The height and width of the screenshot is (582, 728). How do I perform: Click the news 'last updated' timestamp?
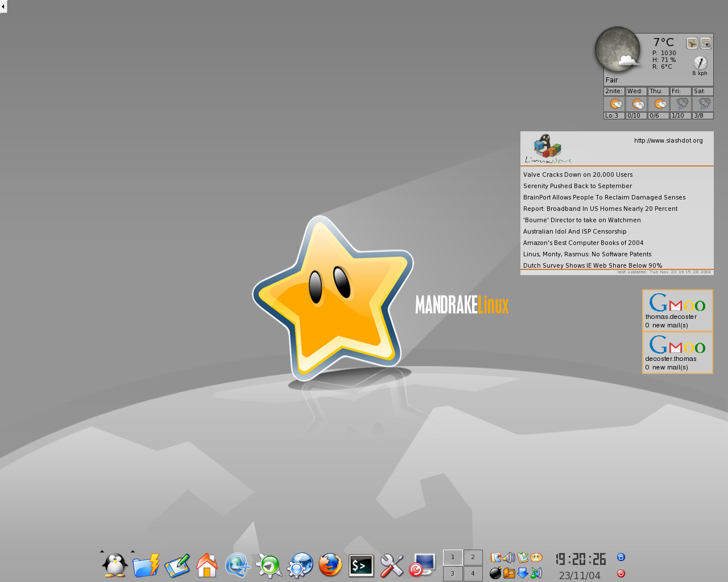[x=664, y=272]
